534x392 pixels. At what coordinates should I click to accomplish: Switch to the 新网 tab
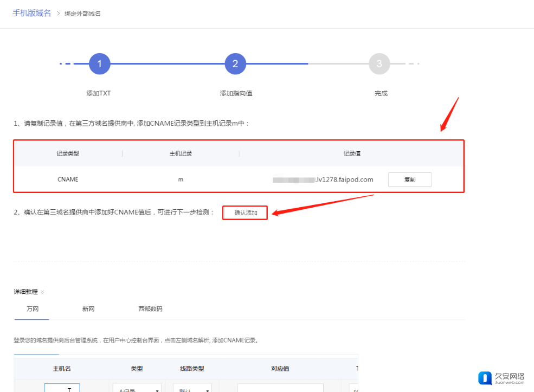88,309
